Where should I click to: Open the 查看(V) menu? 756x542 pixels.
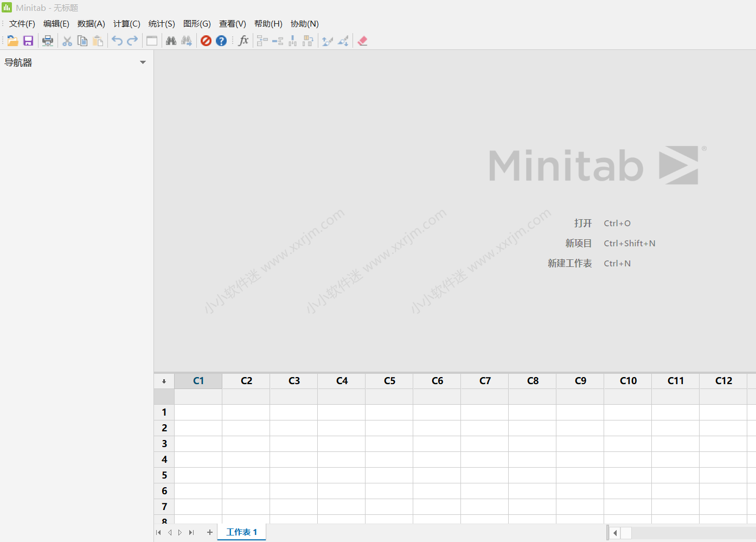pos(233,24)
